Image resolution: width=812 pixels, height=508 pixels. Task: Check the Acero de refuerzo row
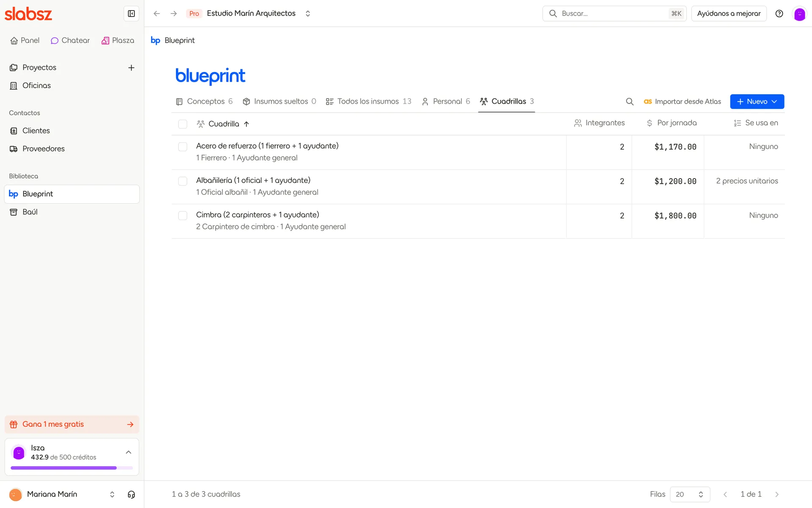183,147
